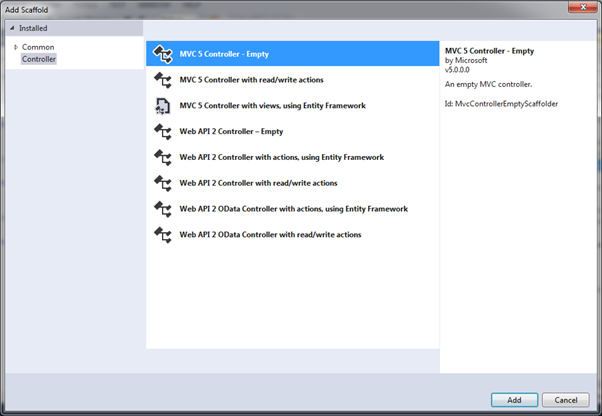The image size is (602, 416).
Task: Click icon for OData Controller using Entity Framework
Action: [x=162, y=209]
